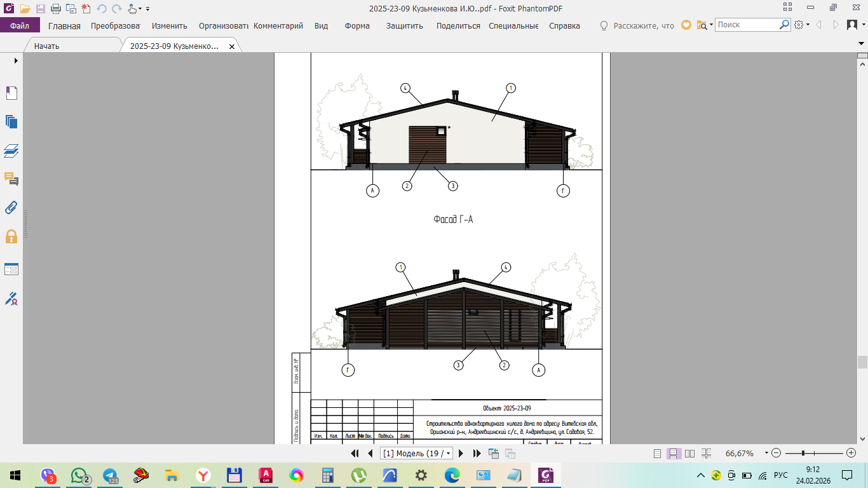The width and height of the screenshot is (868, 488).
Task: Click the Undo arrow icon
Action: pos(102,9)
